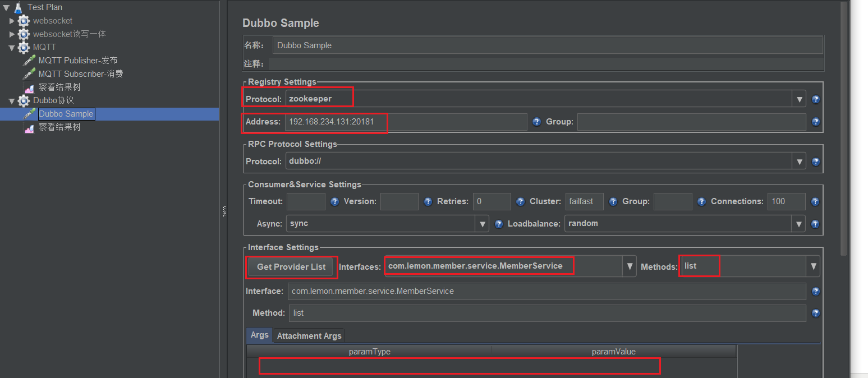Click the help icon next to Timeout
The image size is (868, 378).
click(335, 202)
